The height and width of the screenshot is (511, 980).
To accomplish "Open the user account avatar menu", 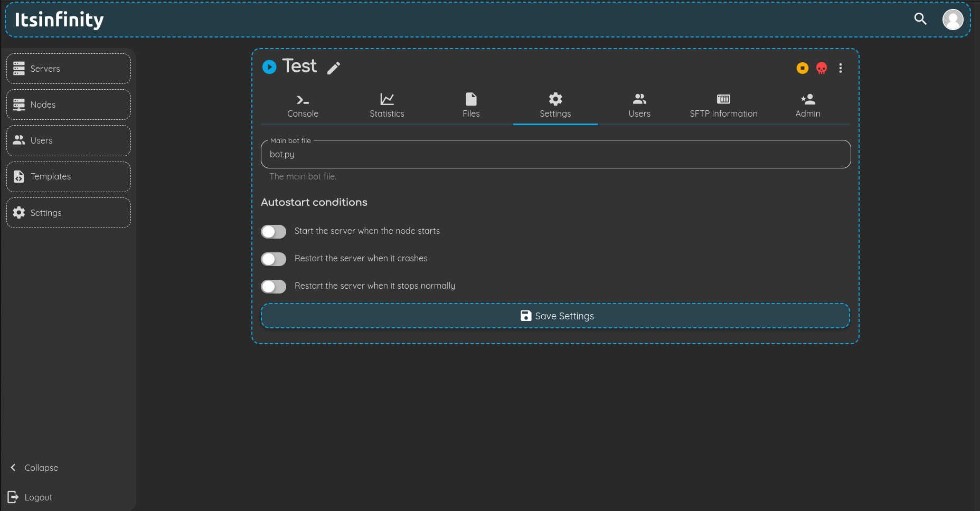I will [953, 20].
